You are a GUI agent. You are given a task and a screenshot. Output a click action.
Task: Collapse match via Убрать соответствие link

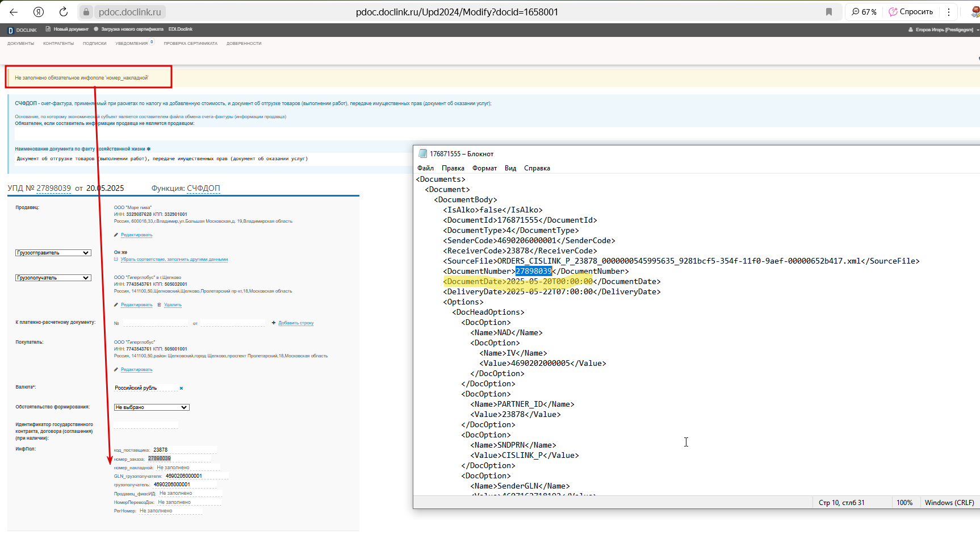[174, 259]
